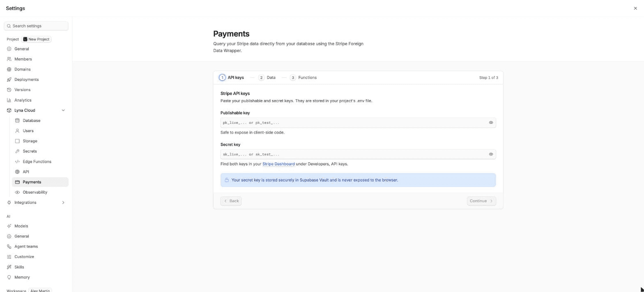644x292 pixels.
Task: Click the search magnifier icon
Action: click(9, 26)
